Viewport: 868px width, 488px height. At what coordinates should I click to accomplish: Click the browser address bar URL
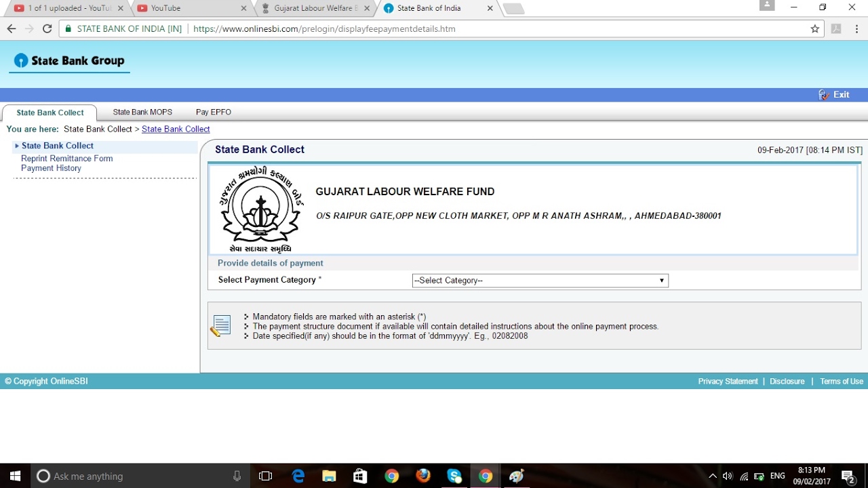click(324, 28)
